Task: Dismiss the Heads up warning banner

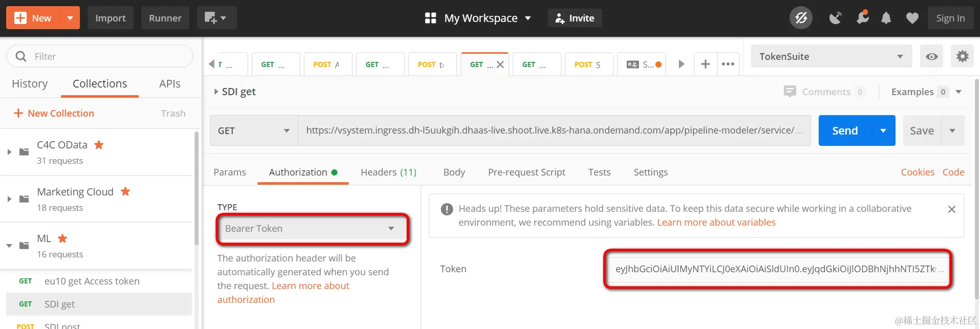Action: click(x=951, y=209)
